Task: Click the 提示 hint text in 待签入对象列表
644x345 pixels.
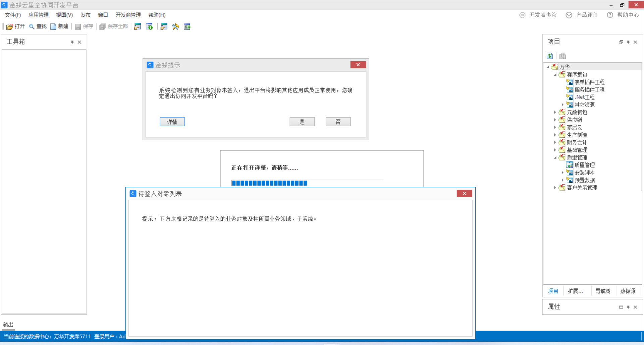Action: pyautogui.click(x=229, y=219)
